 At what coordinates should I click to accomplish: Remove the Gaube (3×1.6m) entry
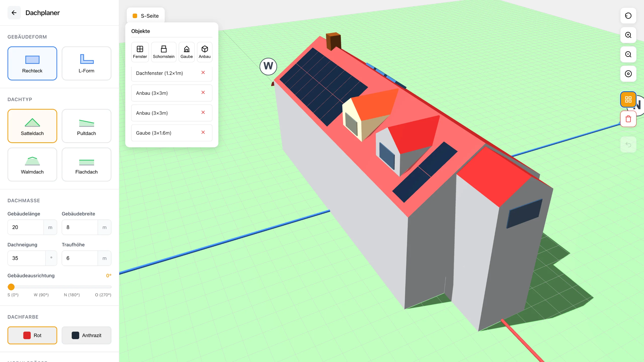click(x=203, y=132)
